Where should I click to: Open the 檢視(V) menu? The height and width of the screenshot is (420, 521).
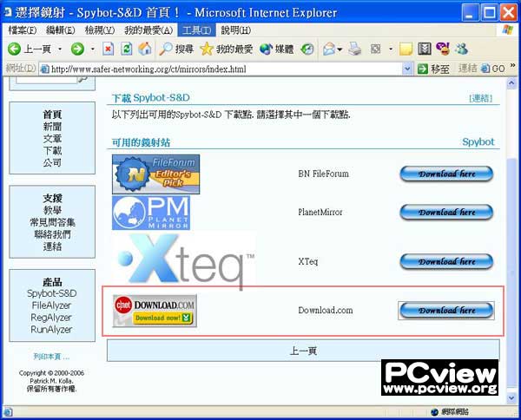pyautogui.click(x=100, y=30)
